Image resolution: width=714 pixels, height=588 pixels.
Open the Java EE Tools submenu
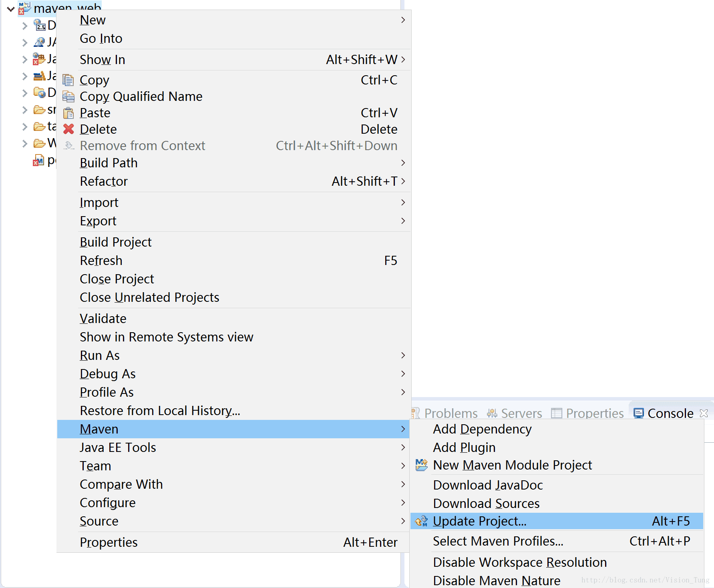[234, 448]
